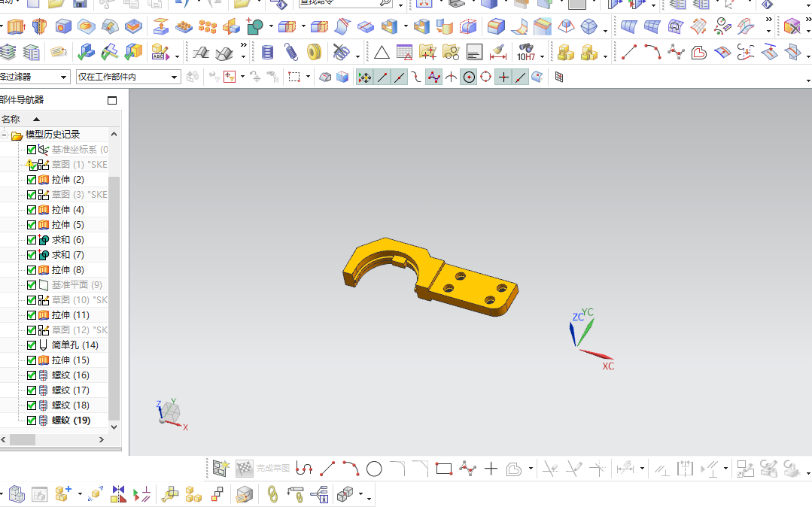Click navigator vertical scrollbar down arrow
The width and height of the screenshot is (812, 507).
pyautogui.click(x=114, y=427)
